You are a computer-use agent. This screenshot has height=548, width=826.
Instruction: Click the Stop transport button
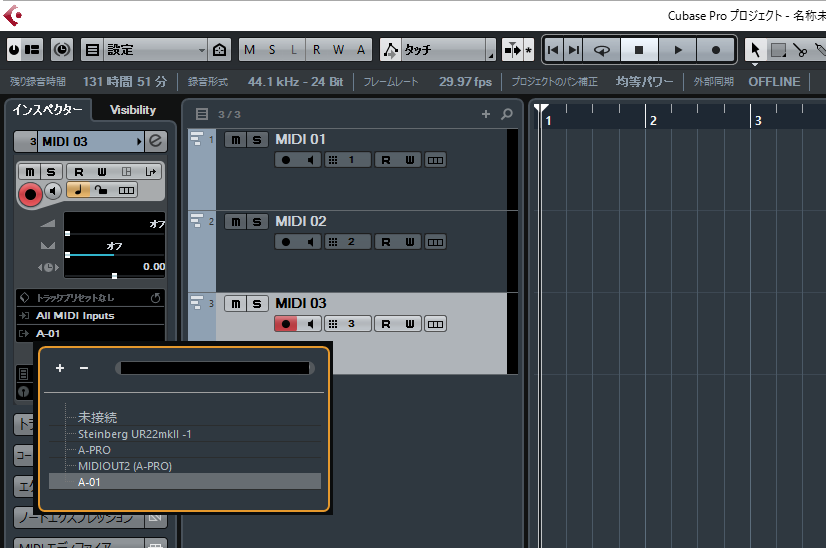point(639,50)
